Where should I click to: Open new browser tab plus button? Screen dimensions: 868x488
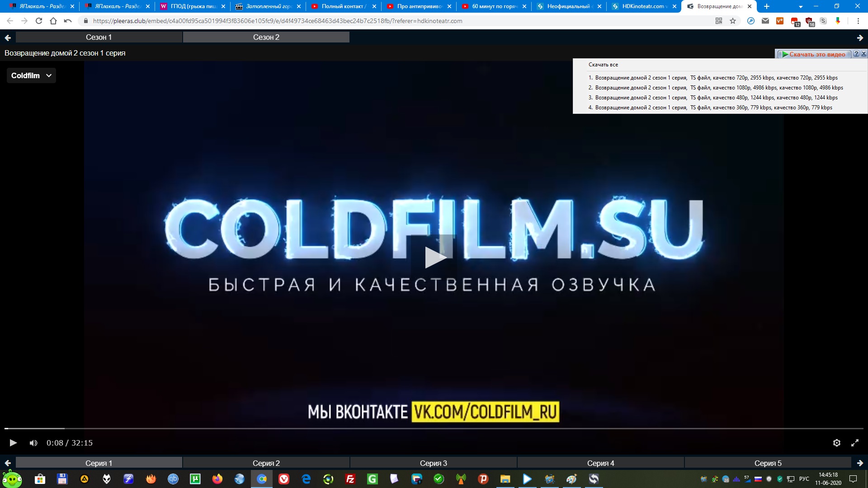point(767,6)
